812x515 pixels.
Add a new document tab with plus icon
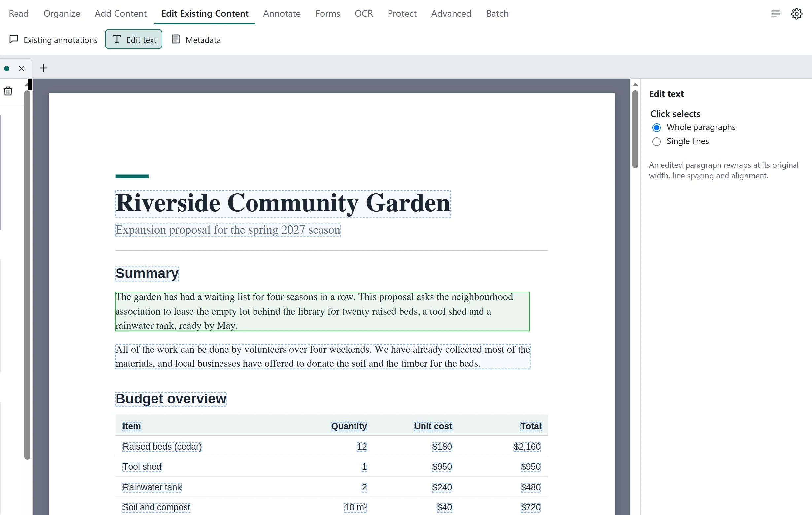click(x=44, y=68)
